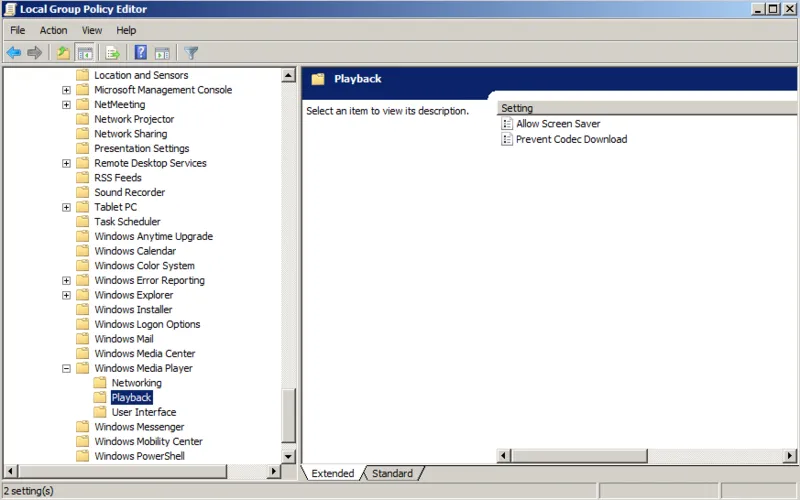Toggle Show/Hide Action Pane toolbar icon

[162, 53]
